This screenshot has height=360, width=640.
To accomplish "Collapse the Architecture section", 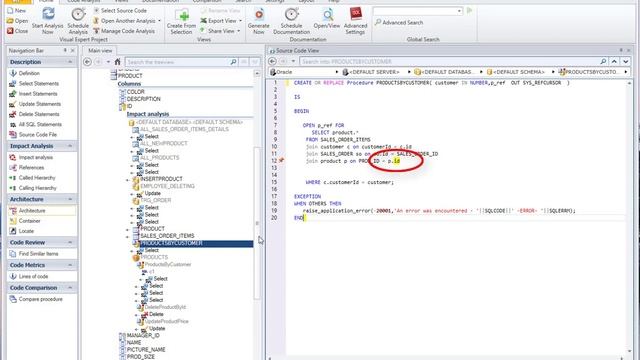I will [x=70, y=199].
